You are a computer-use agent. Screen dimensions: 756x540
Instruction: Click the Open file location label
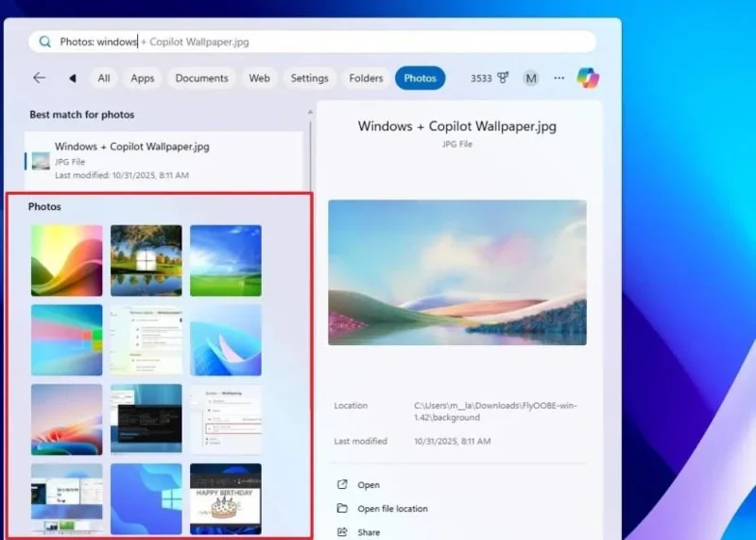click(392, 509)
